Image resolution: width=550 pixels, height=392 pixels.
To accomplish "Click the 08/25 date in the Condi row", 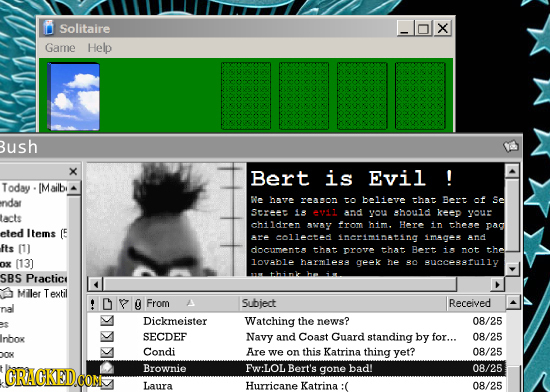I will (487, 352).
